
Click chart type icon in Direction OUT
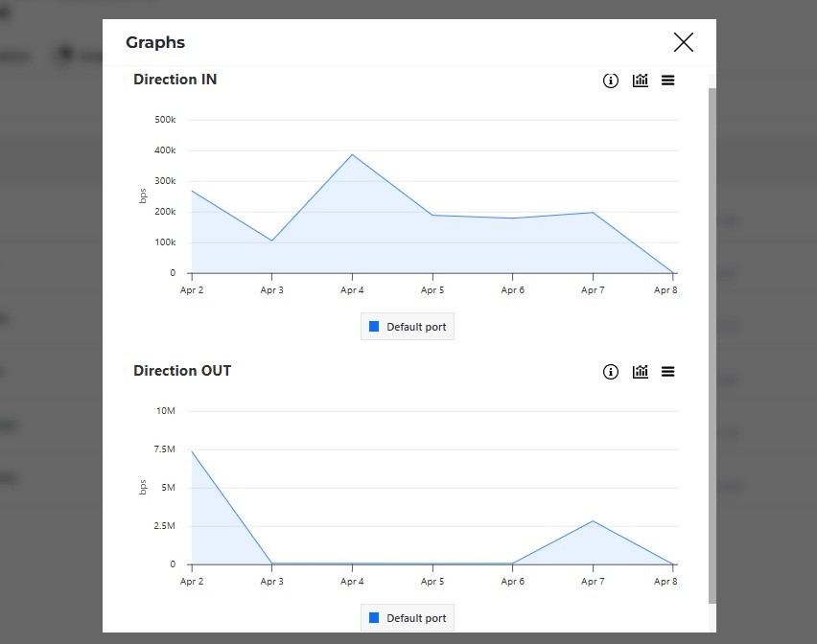(641, 372)
